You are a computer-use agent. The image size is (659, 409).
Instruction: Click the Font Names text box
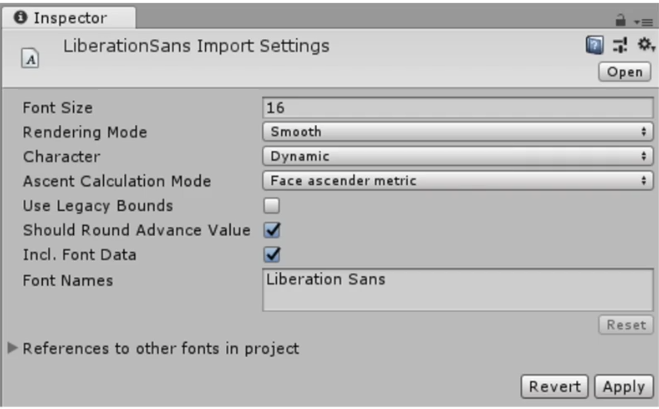point(457,289)
